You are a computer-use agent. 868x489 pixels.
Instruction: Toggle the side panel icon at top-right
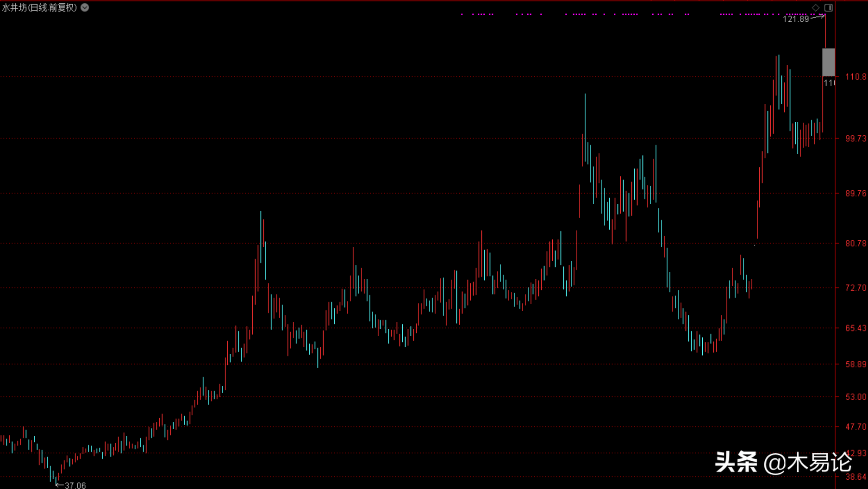(828, 7)
